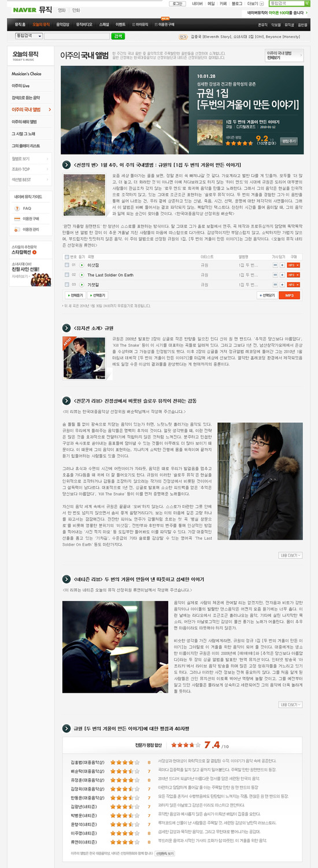This screenshot has width=318, height=868.
Task: Expand 내용 더보기 under the expert review
Action: pos(291,555)
